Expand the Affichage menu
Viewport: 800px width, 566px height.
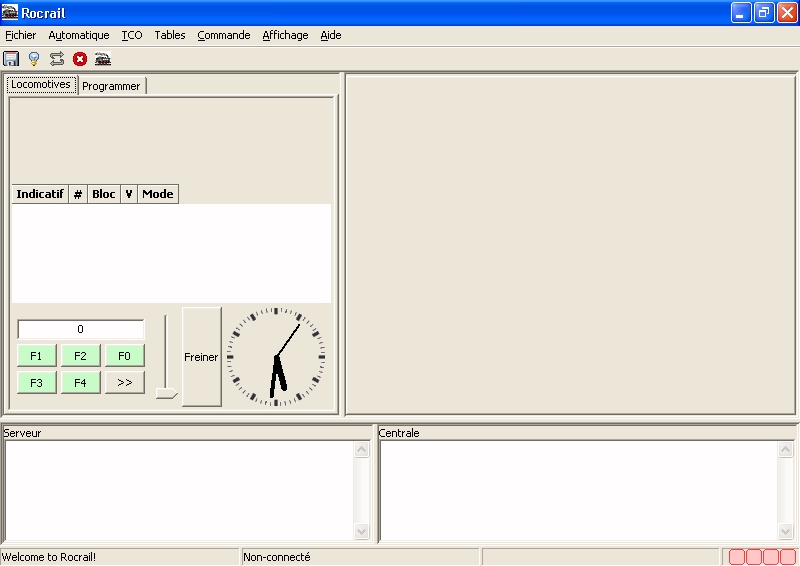coord(285,35)
